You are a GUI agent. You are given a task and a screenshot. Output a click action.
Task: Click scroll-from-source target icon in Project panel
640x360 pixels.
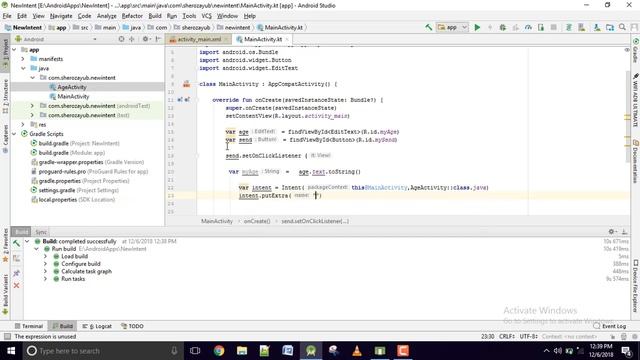coord(121,39)
